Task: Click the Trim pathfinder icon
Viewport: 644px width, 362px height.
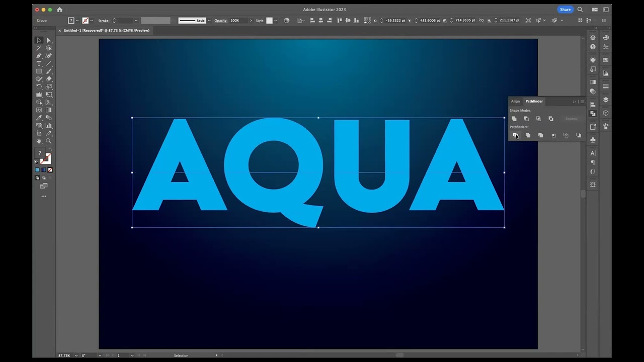Action: click(528, 135)
